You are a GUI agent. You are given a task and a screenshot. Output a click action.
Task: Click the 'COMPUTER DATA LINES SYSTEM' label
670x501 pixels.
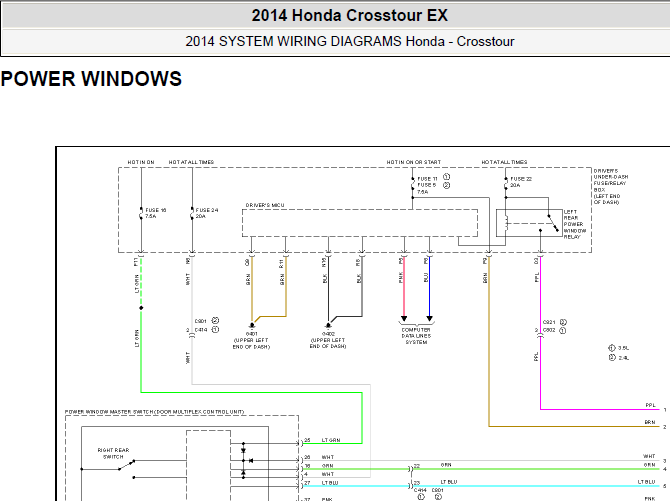tap(416, 336)
